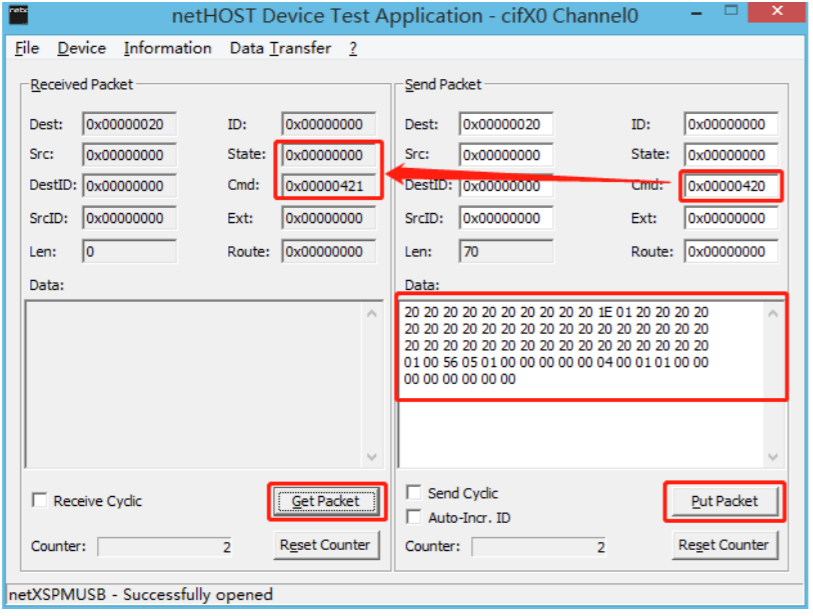Maximize the netHOST window
This screenshot has height=616, width=813.
[x=731, y=11]
